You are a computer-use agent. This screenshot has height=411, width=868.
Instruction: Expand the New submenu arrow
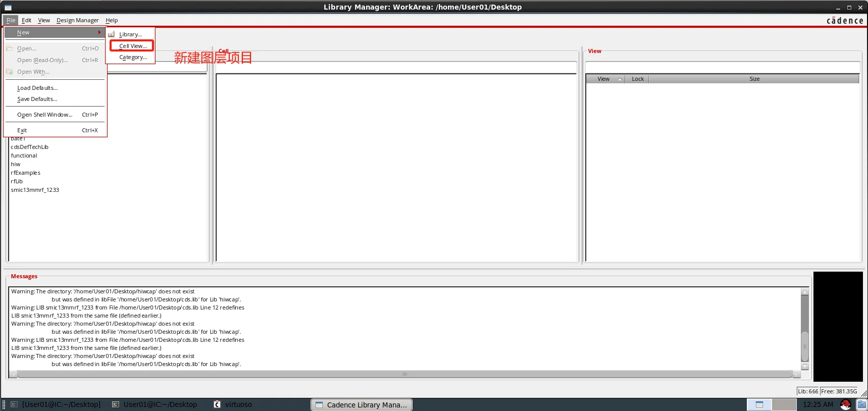(99, 32)
